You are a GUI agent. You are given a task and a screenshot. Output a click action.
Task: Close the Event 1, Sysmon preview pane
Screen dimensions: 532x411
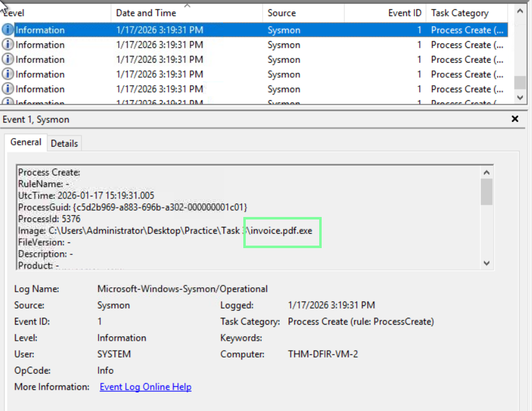515,119
